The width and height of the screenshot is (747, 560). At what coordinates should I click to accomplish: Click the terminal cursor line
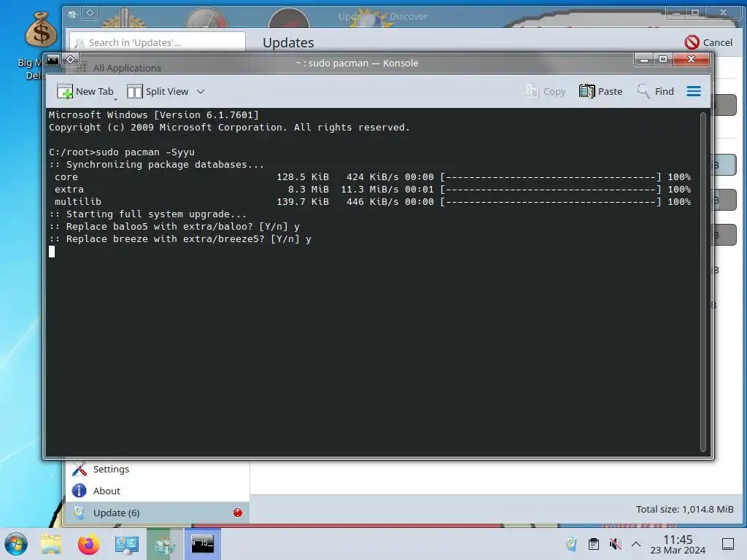pyautogui.click(x=52, y=252)
